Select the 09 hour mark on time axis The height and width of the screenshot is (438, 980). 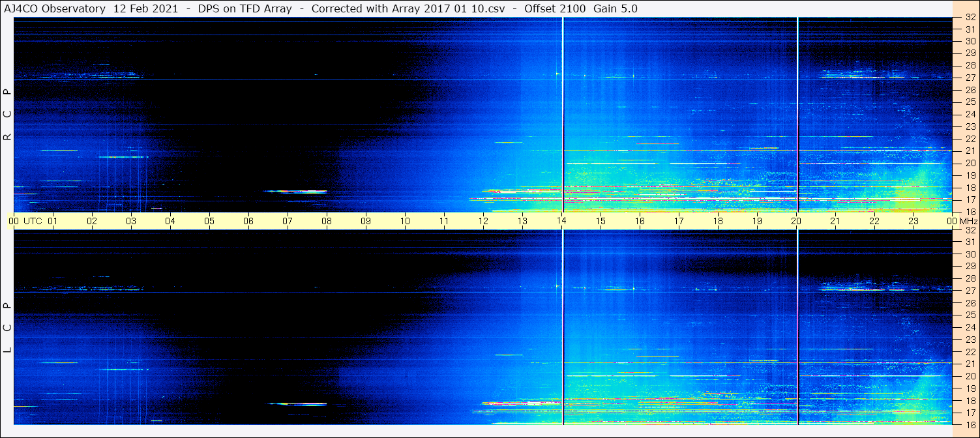[x=366, y=221]
